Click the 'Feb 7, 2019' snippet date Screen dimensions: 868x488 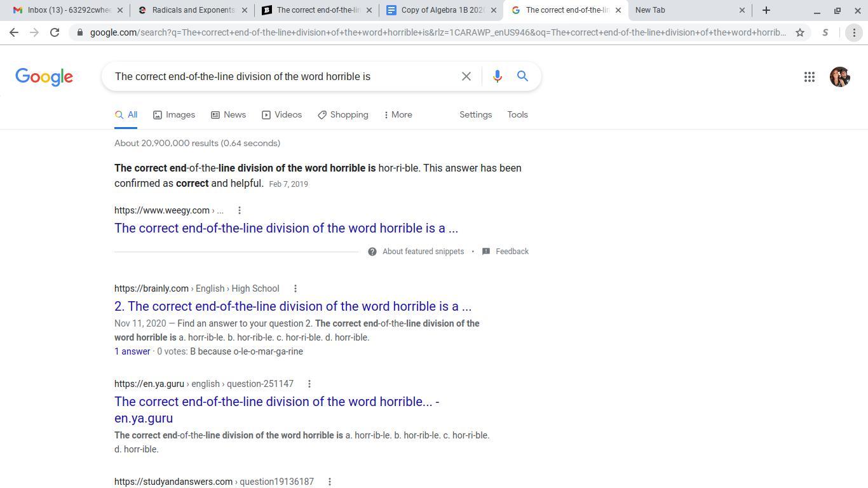pyautogui.click(x=288, y=184)
